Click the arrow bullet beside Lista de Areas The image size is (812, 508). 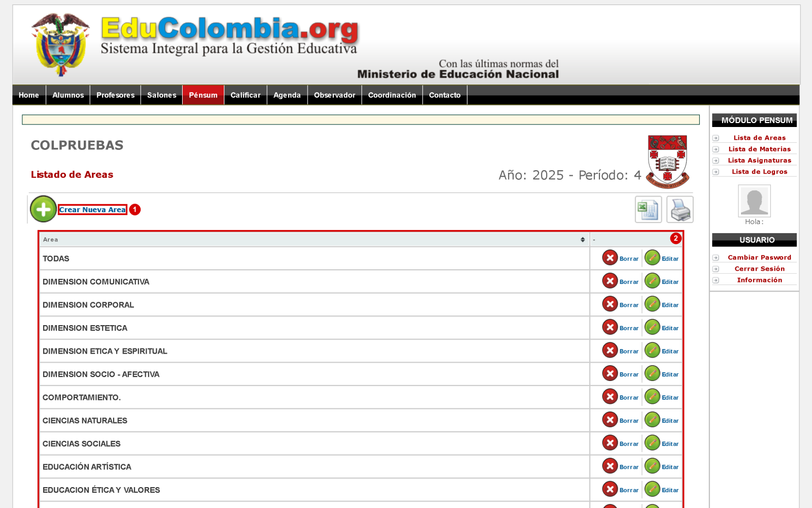point(716,138)
